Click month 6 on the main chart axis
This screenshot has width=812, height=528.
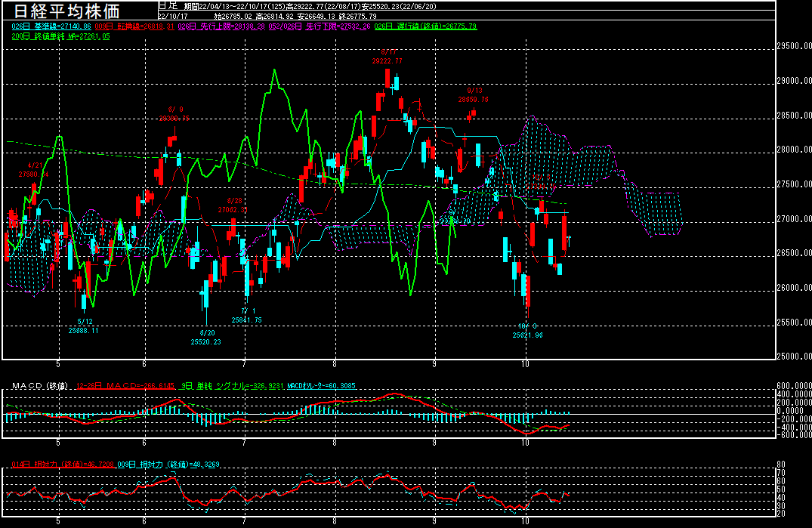pos(144,364)
